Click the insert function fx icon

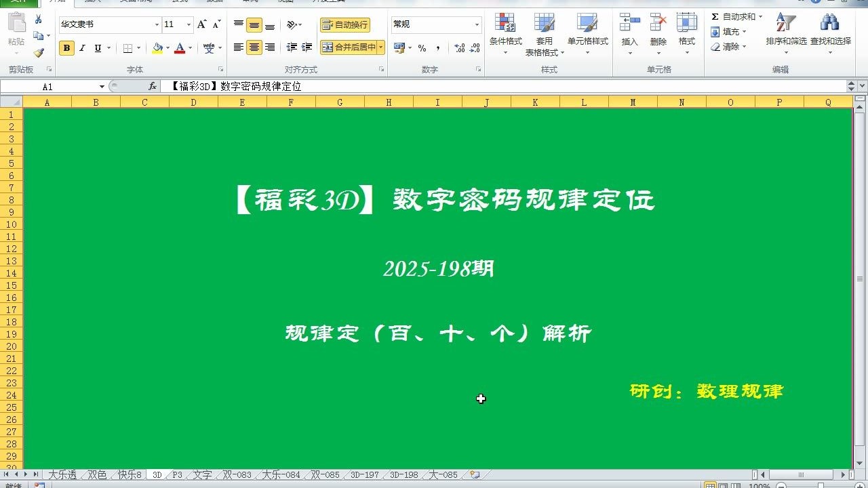(153, 87)
